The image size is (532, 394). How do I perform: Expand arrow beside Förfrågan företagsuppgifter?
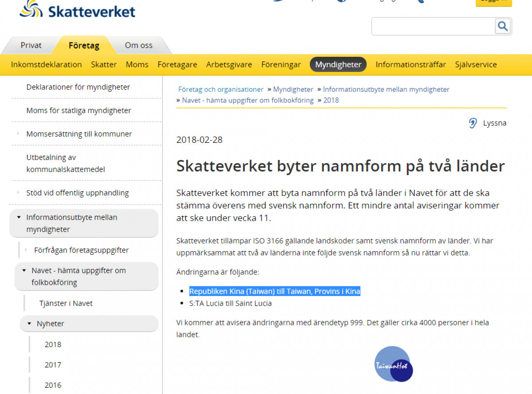(26, 250)
